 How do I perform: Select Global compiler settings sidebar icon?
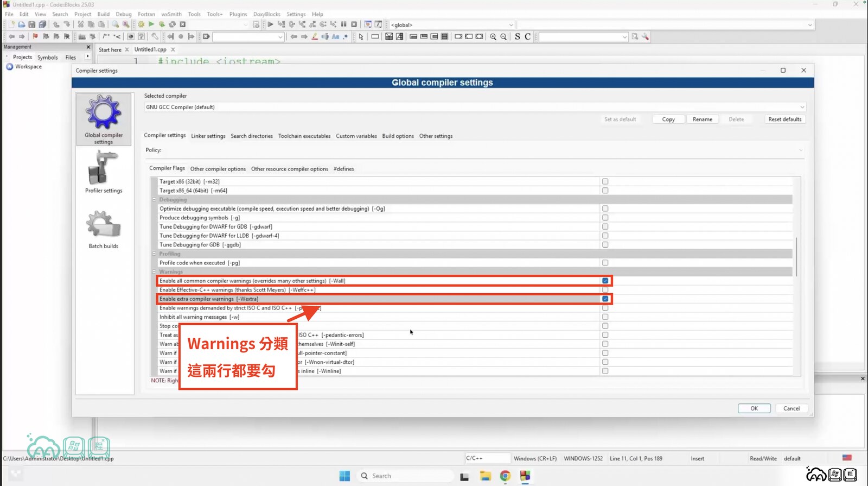[x=104, y=119]
